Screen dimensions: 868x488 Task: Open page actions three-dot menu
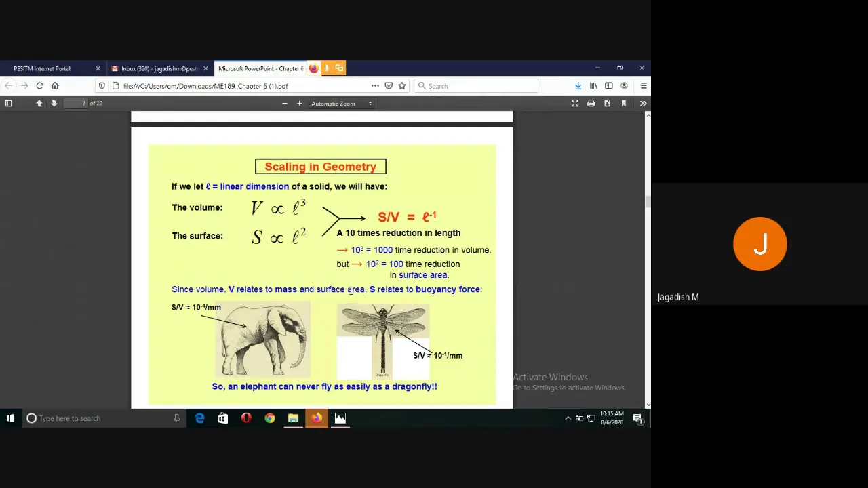coord(374,86)
